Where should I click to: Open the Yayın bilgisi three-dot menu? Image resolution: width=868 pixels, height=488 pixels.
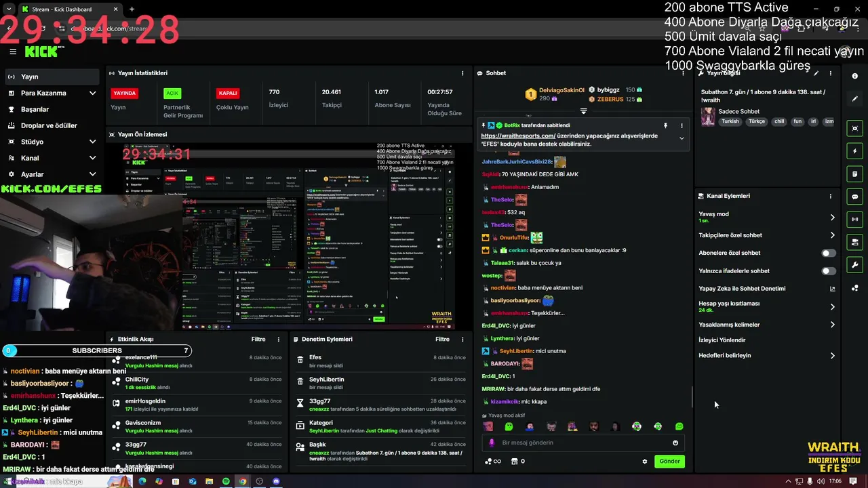[x=831, y=73]
